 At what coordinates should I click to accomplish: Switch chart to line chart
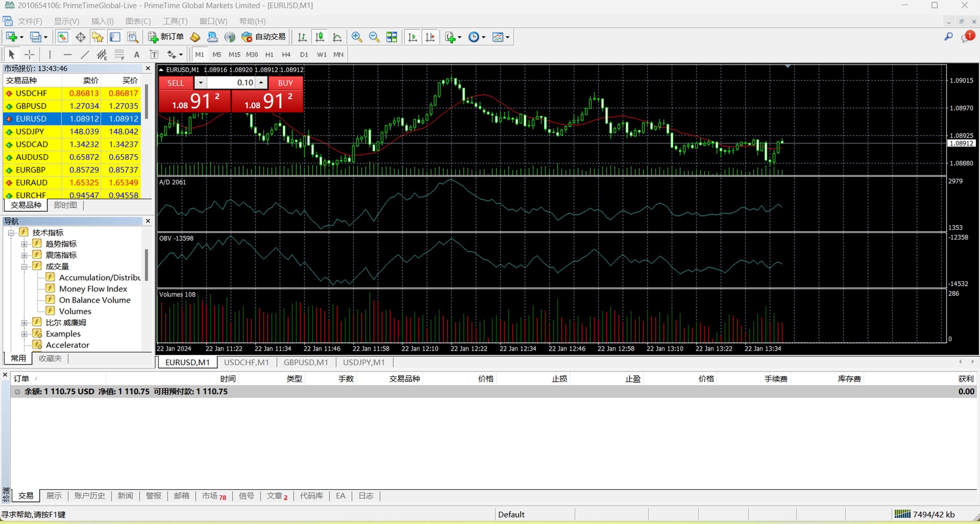tap(337, 37)
